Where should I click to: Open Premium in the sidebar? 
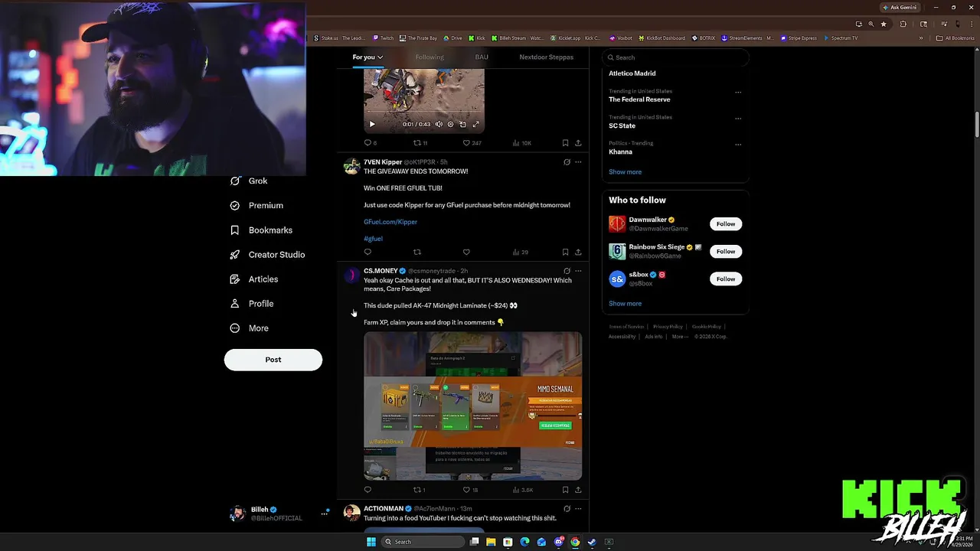pyautogui.click(x=256, y=206)
